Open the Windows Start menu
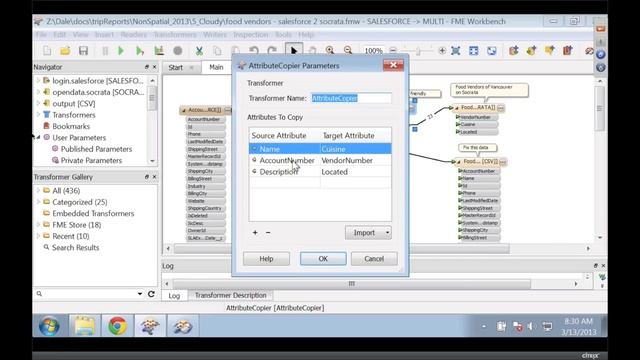This screenshot has height=360, width=640. [49, 326]
